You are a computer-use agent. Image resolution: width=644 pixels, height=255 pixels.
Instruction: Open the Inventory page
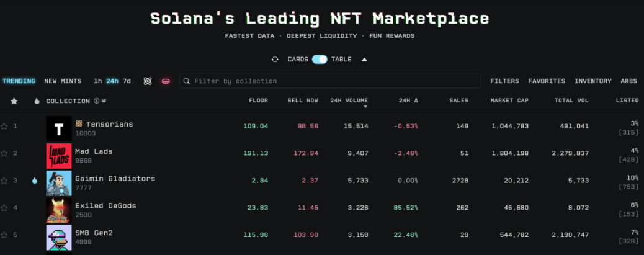point(593,81)
